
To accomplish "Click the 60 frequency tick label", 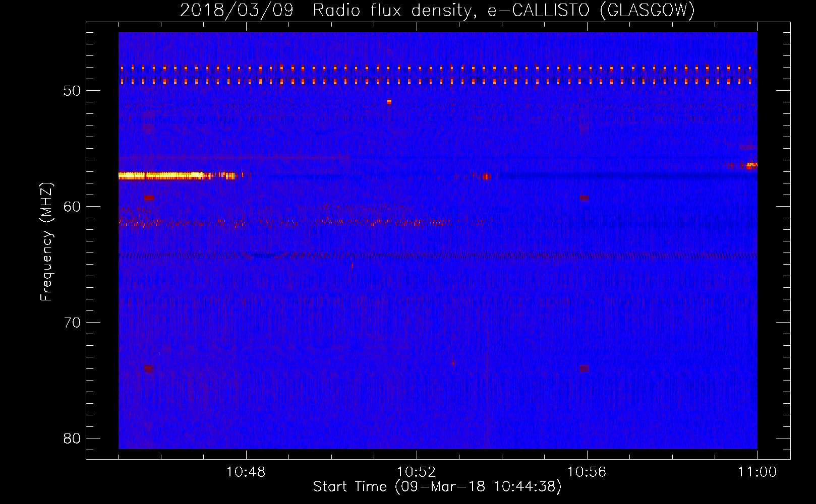I will coord(72,207).
